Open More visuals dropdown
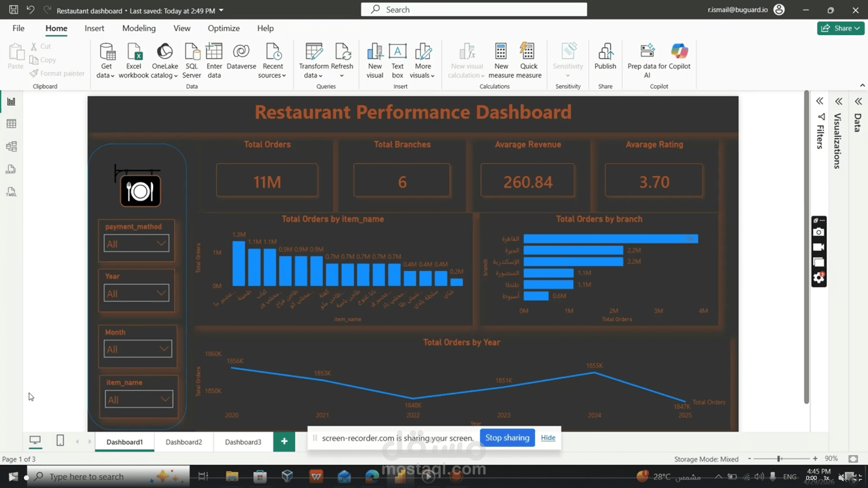Viewport: 868px width, 488px height. [x=422, y=61]
